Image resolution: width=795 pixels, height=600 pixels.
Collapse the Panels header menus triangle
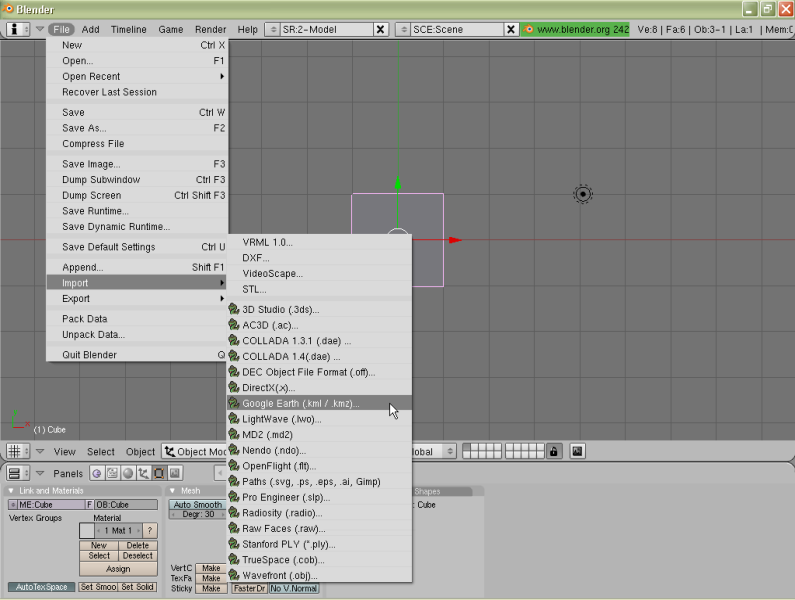point(40,473)
